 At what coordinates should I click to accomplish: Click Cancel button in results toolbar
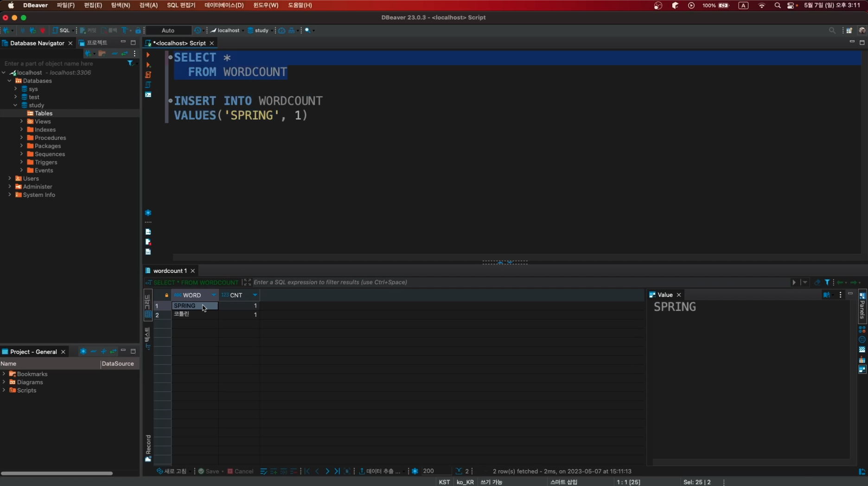(240, 471)
